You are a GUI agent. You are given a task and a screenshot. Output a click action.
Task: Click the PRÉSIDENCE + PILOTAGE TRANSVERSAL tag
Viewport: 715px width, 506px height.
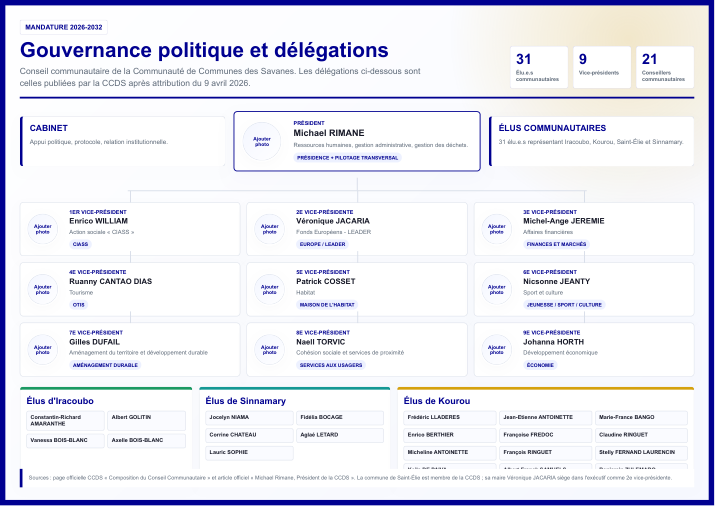click(347, 158)
